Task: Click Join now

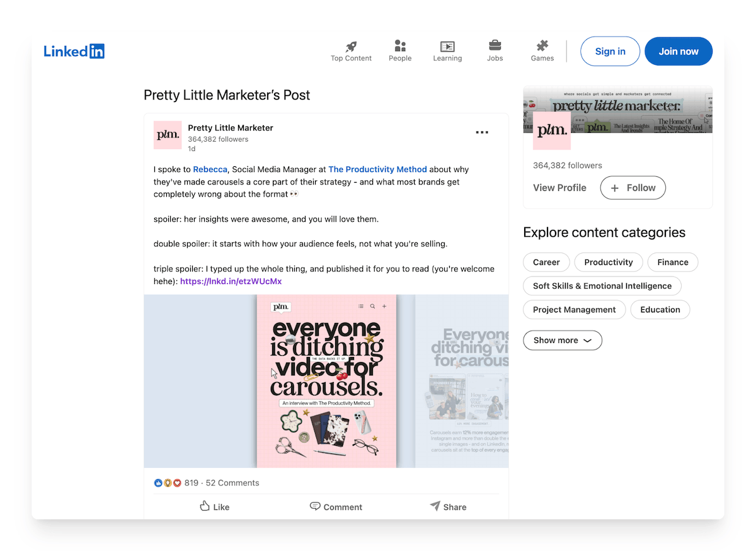Action: 679,51
